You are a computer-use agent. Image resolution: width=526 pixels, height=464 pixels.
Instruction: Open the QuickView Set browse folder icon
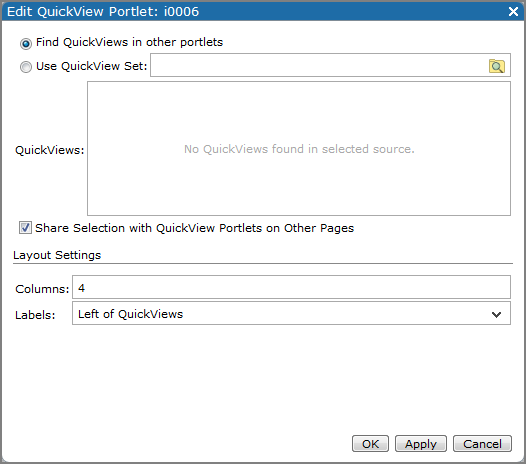(496, 66)
